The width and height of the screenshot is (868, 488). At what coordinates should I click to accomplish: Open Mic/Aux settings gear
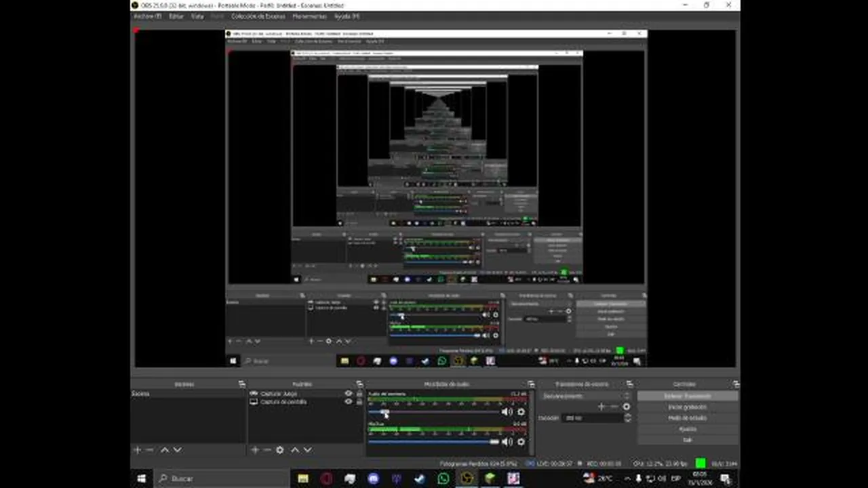click(x=521, y=441)
